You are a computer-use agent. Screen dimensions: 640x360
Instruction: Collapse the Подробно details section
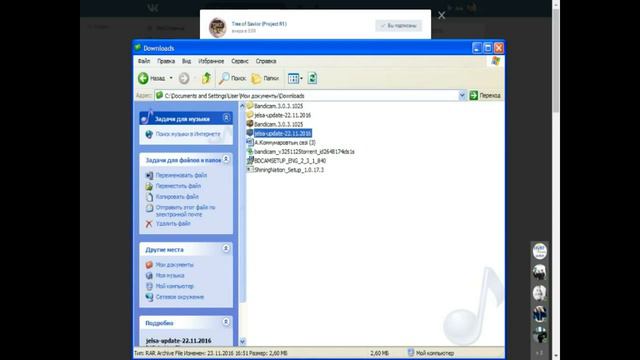(226, 322)
